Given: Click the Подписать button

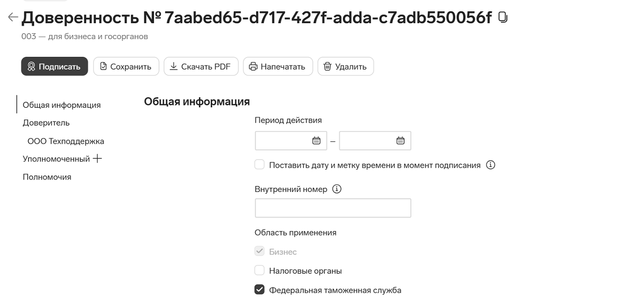Looking at the screenshot, I should (54, 66).
